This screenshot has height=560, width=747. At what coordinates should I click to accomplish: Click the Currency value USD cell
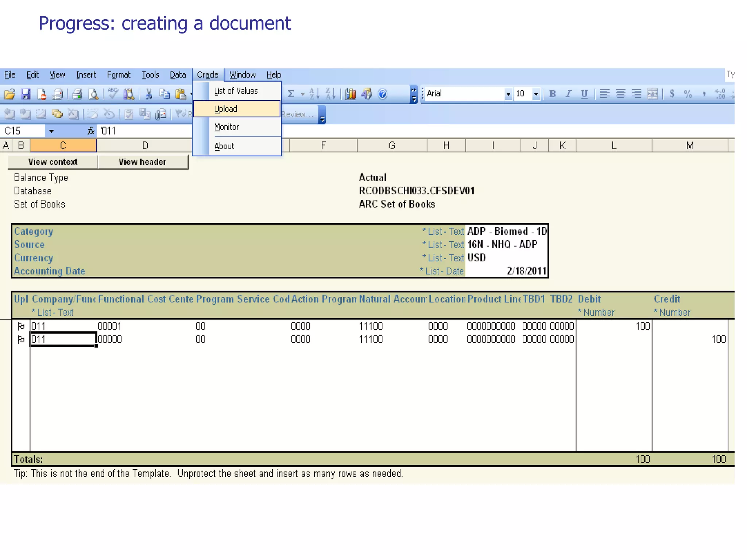point(507,258)
